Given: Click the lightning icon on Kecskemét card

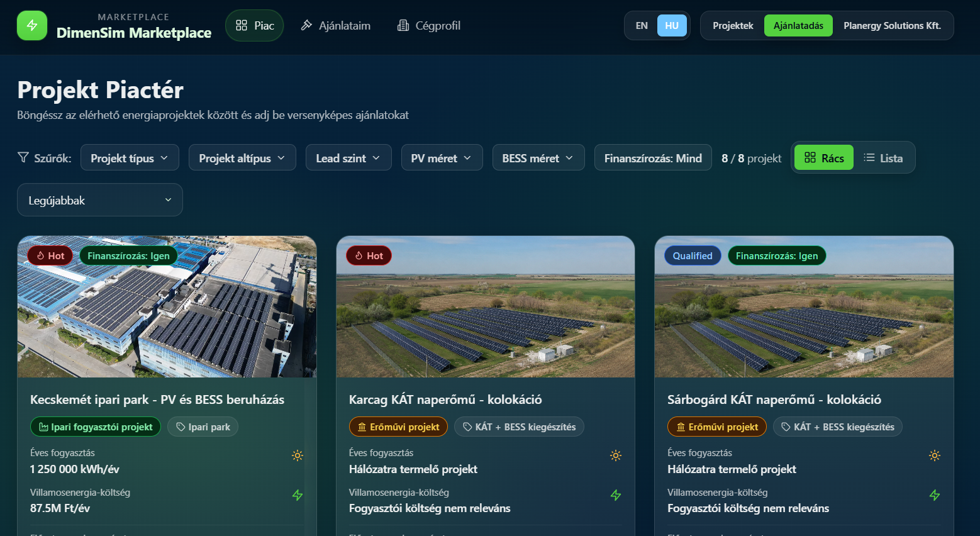Looking at the screenshot, I should tap(298, 495).
